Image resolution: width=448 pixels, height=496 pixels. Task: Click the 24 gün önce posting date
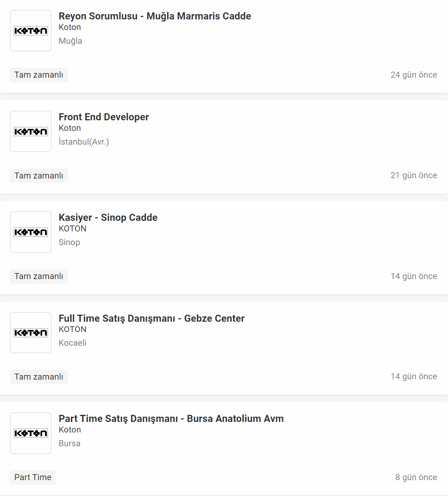click(414, 75)
